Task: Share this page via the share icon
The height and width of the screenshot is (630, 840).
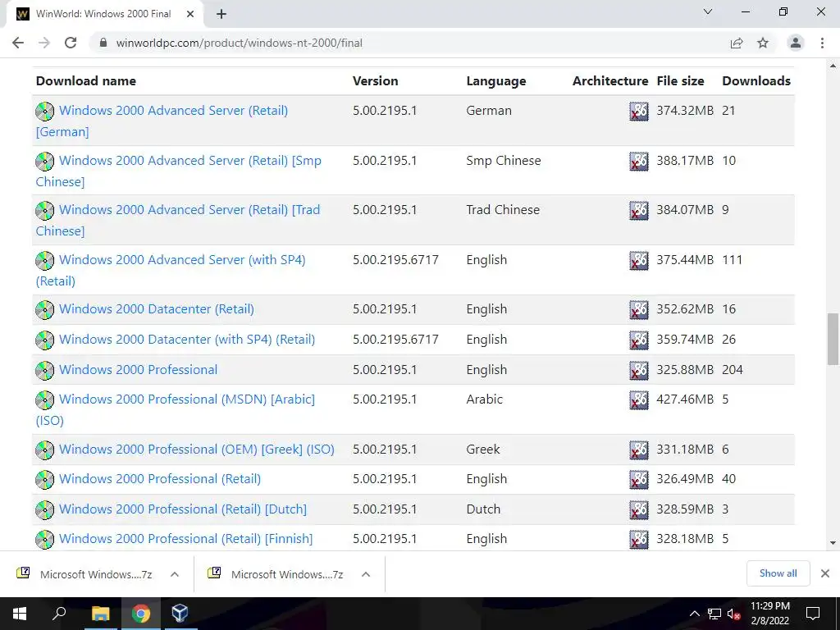Action: (x=737, y=43)
